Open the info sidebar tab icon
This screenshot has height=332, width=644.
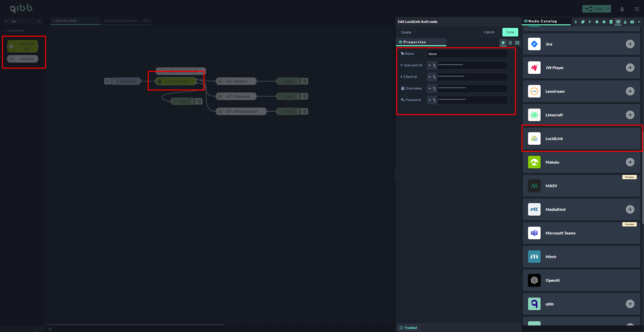point(576,22)
